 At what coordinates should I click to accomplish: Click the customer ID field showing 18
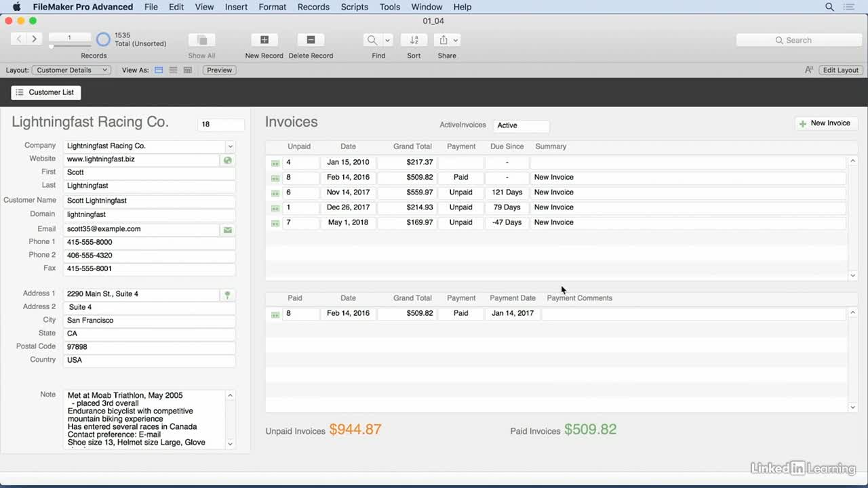[220, 124]
